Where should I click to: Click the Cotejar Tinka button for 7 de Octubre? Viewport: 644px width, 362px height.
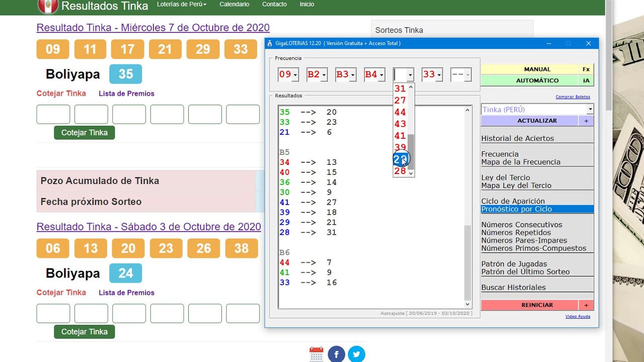(x=85, y=133)
